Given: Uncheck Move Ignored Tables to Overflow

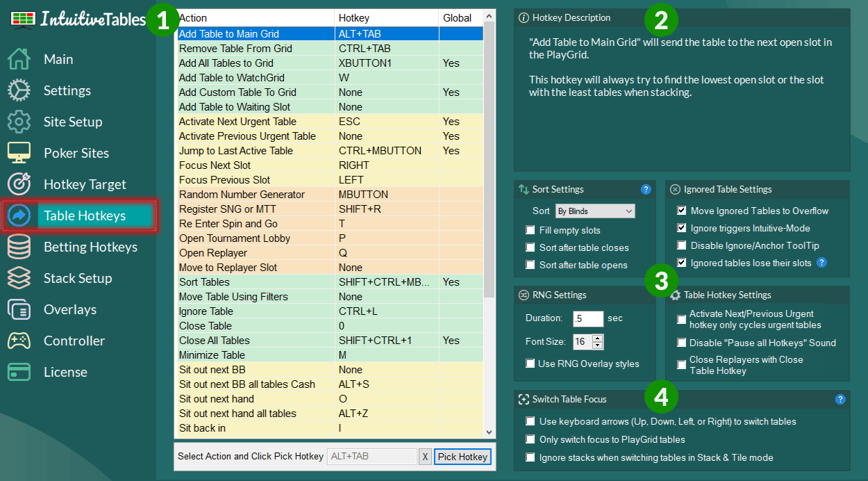Looking at the screenshot, I should pyautogui.click(x=682, y=211).
